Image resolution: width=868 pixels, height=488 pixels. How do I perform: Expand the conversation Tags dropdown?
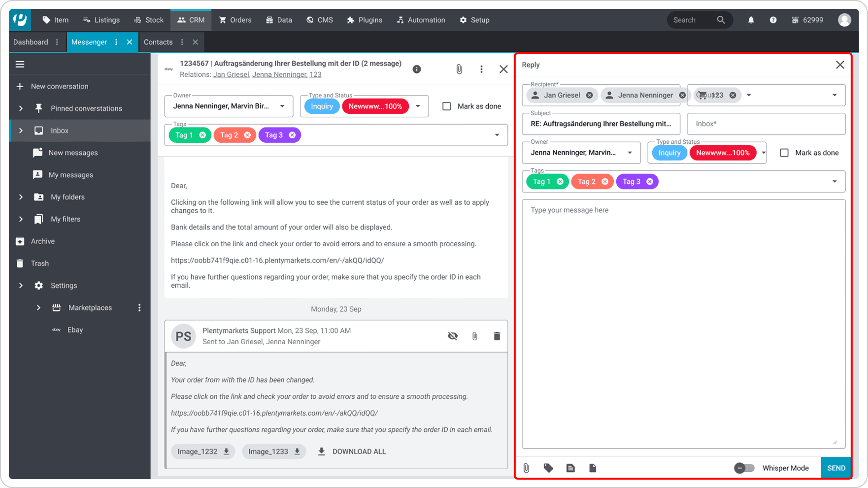(x=497, y=135)
